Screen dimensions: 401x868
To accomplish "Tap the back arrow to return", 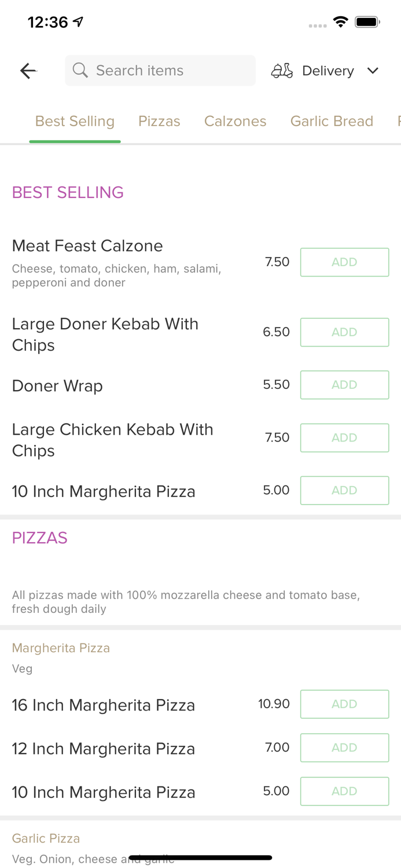I will coord(28,71).
